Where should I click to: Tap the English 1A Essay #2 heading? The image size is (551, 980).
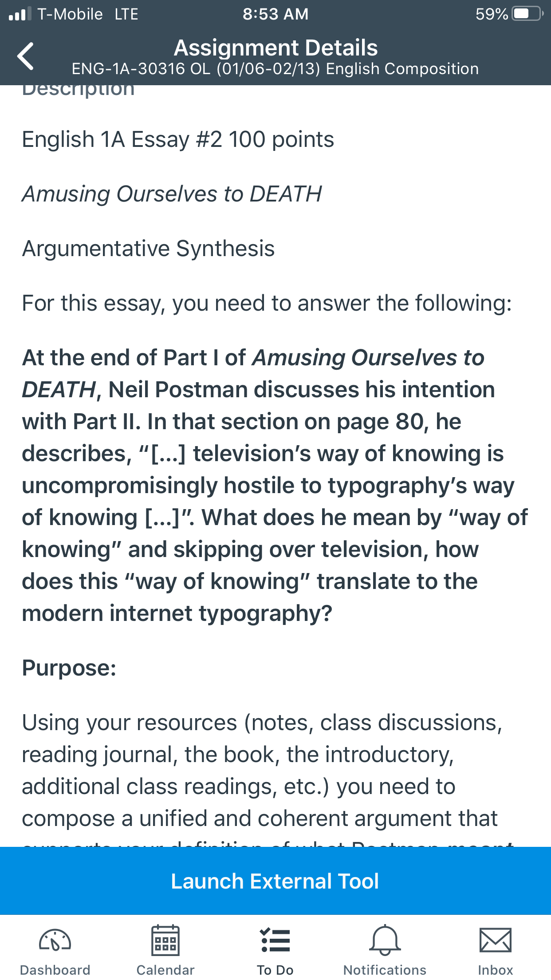[178, 139]
